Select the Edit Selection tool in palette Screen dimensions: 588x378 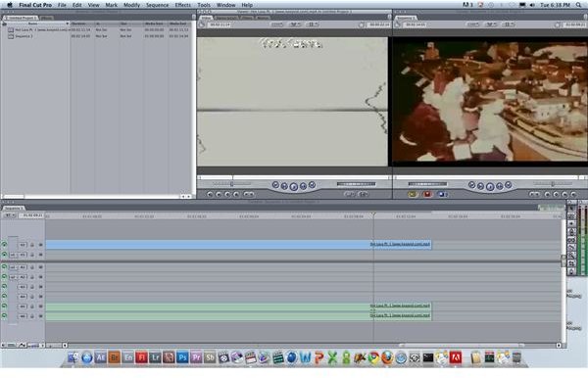tap(571, 215)
